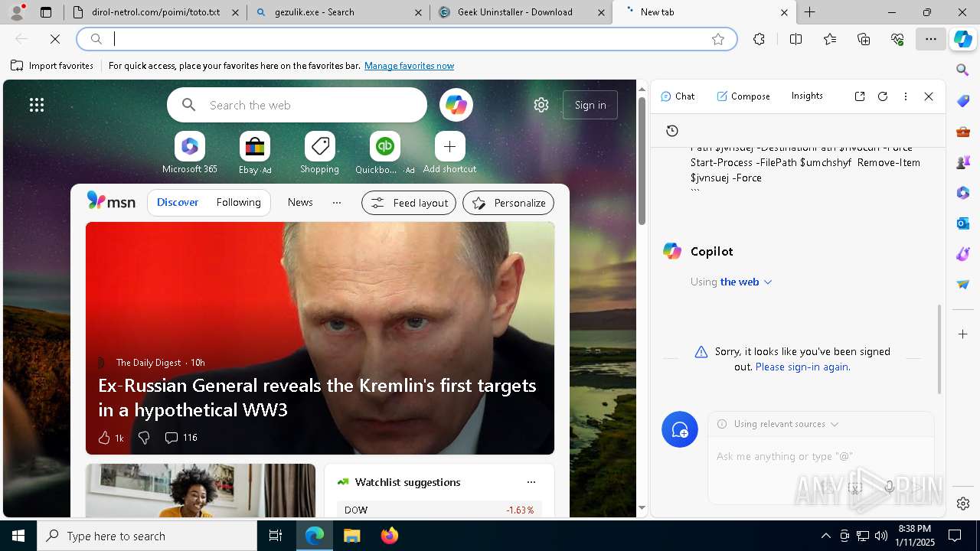The width and height of the screenshot is (980, 551).
Task: Click the Feed layout button
Action: point(409,203)
